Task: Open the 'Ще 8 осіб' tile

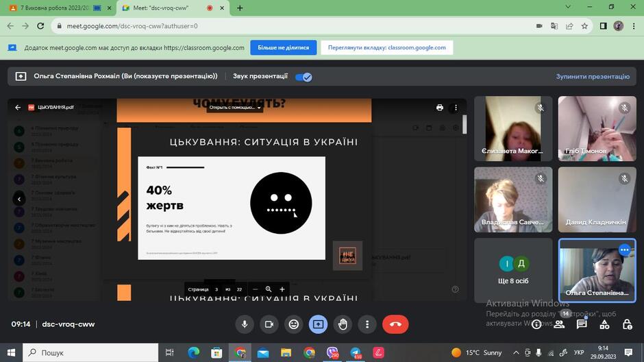Action: (x=513, y=270)
